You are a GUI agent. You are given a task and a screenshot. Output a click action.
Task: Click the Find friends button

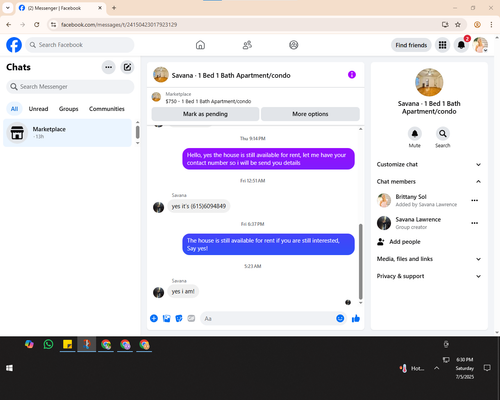[x=411, y=45]
